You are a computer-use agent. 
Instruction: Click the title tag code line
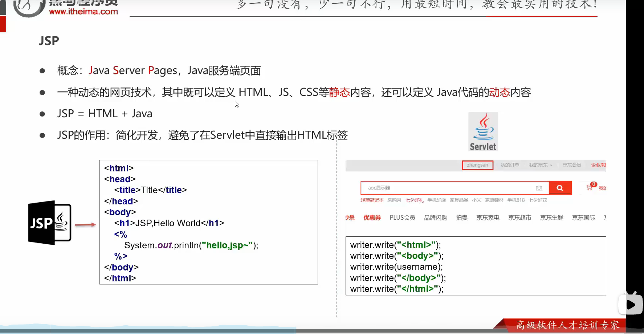(151, 190)
